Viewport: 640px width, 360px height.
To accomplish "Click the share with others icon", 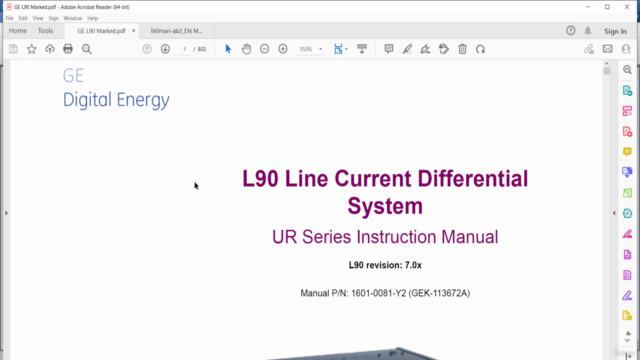I will (626, 49).
